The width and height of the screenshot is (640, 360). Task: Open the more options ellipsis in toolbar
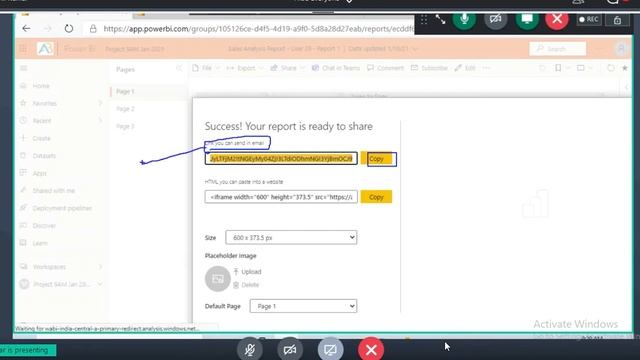click(x=486, y=68)
